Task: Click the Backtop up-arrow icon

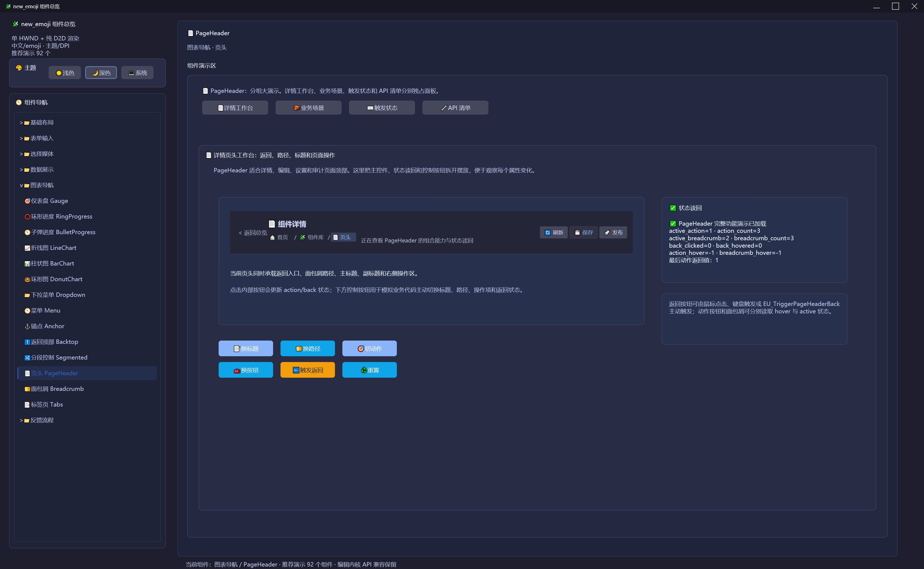Action: (x=27, y=342)
